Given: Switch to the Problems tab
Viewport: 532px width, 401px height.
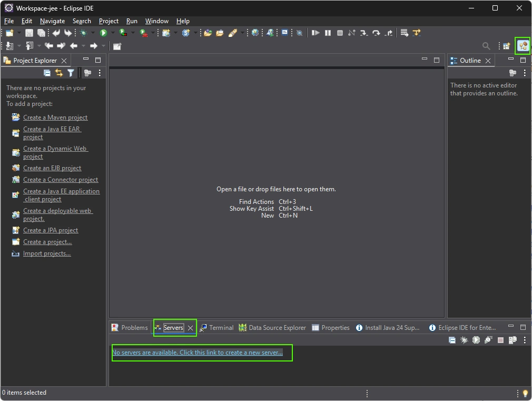Looking at the screenshot, I should pyautogui.click(x=130, y=328).
